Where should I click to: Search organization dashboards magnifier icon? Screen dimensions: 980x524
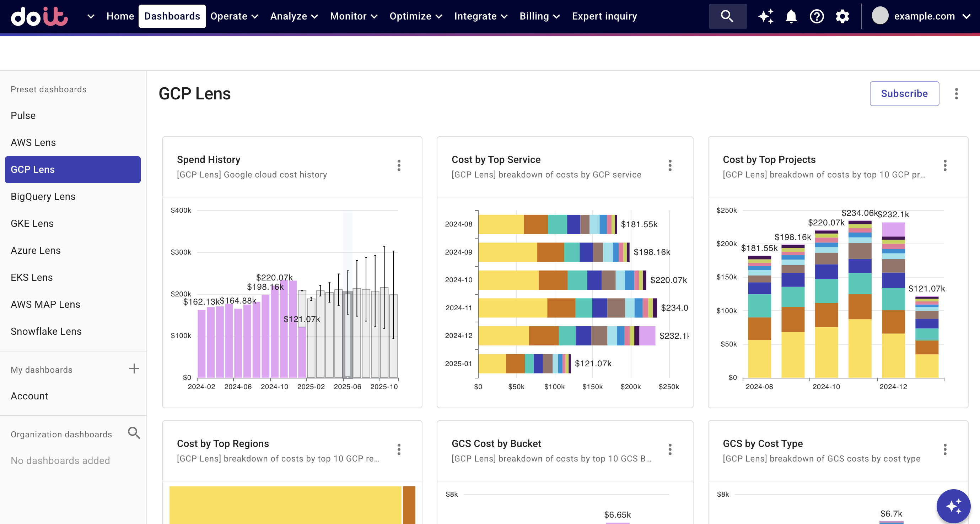[134, 433]
